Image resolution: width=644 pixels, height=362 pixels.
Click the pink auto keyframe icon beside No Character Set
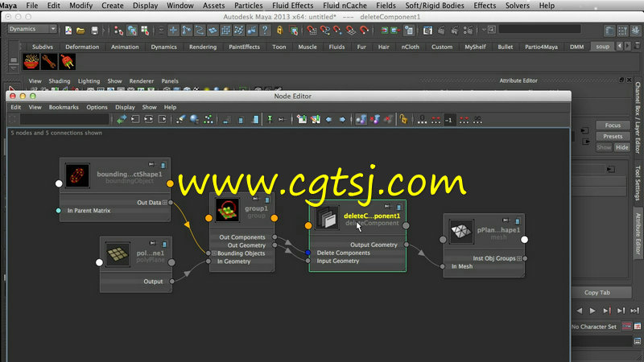(626, 327)
